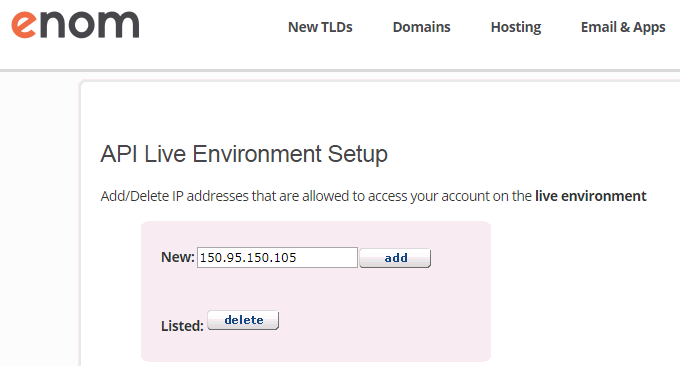Open the Email & Apps menu
This screenshot has height=366, width=680.
tap(623, 27)
